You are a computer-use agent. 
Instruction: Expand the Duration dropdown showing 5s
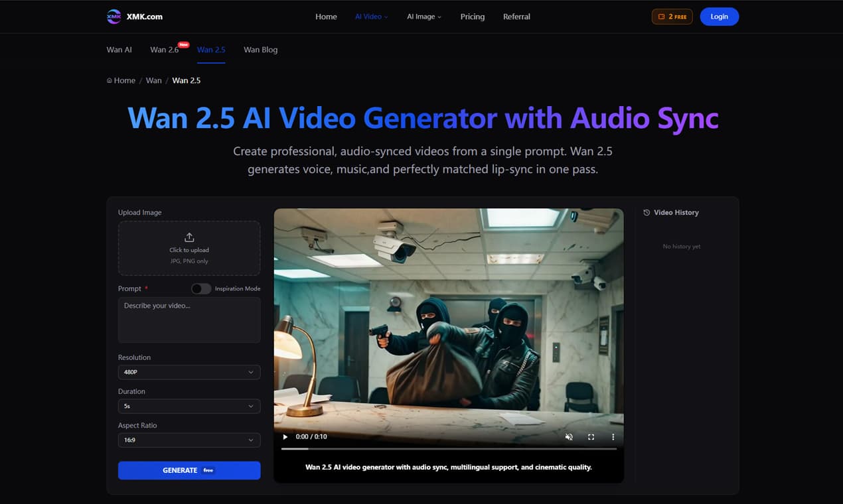pyautogui.click(x=189, y=406)
